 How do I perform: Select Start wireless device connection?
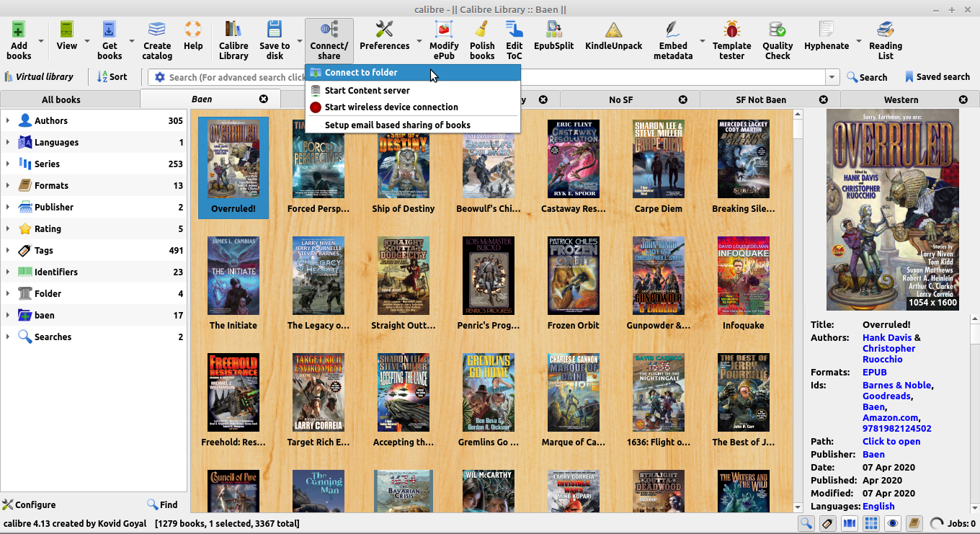[x=413, y=107]
